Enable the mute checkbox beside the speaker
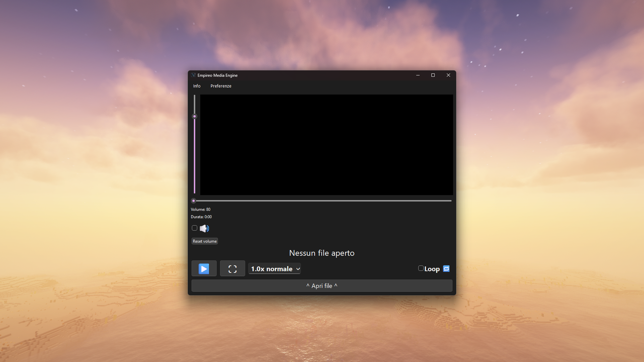 click(x=194, y=228)
